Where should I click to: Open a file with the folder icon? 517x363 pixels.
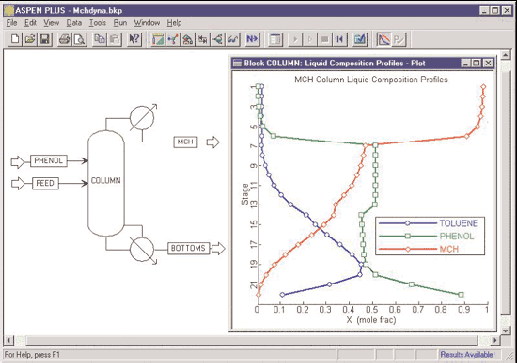(30, 39)
